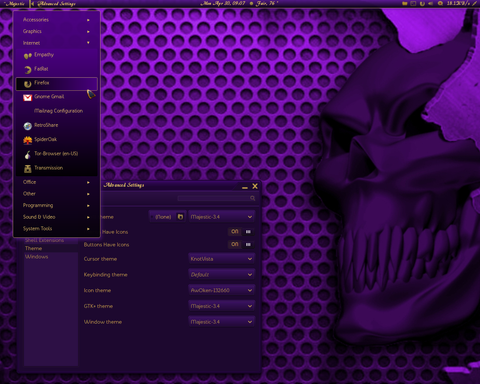This screenshot has height=384, width=480.
Task: Open the weather indicator showing Fair
Action: tap(264, 4)
